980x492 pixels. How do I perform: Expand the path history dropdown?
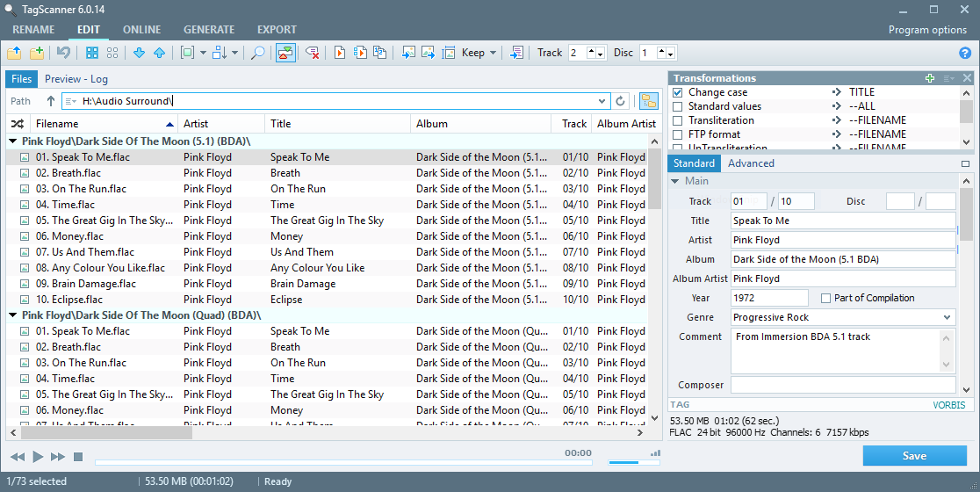click(x=602, y=101)
